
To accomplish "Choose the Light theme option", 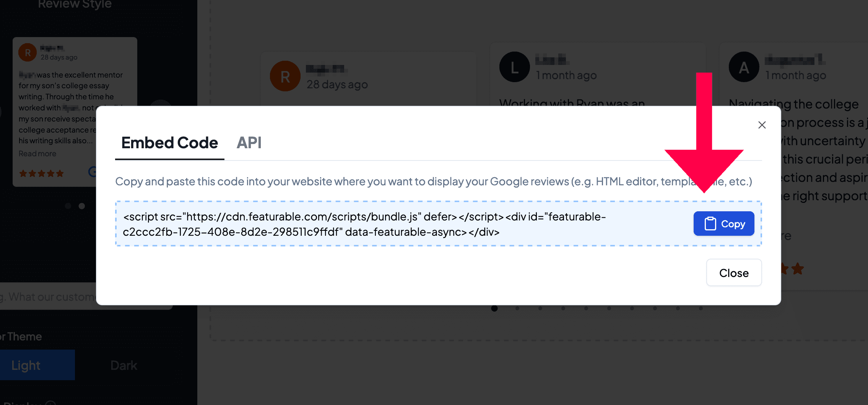I will pyautogui.click(x=37, y=365).
